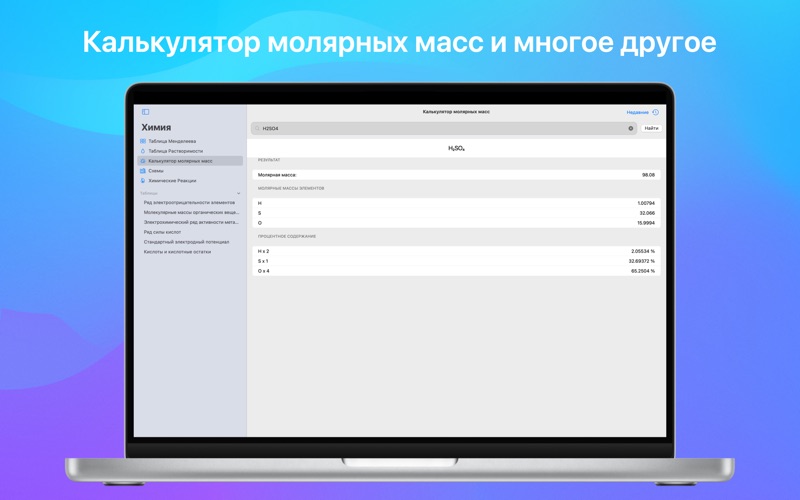
Task: Click the H x 2 percentage row label
Action: point(263,251)
